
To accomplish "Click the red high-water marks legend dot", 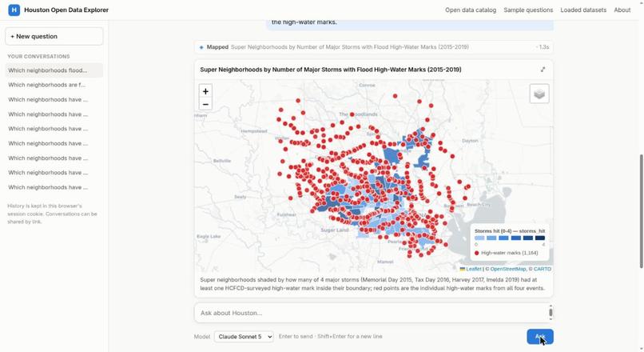I will 476,253.
